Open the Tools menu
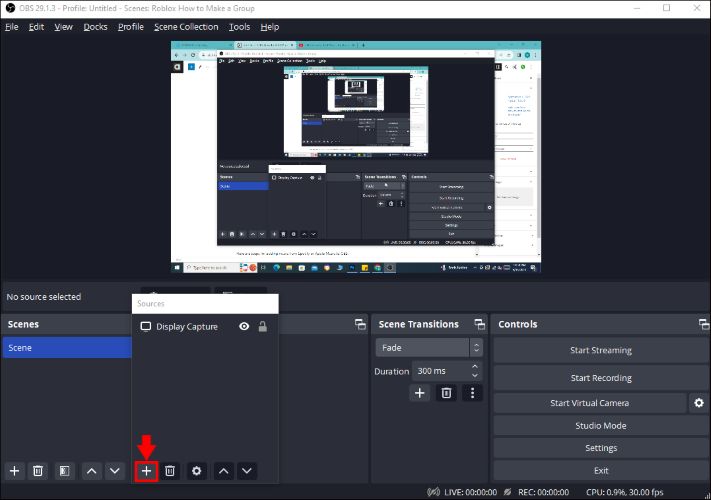Image resolution: width=711 pixels, height=500 pixels. point(239,27)
